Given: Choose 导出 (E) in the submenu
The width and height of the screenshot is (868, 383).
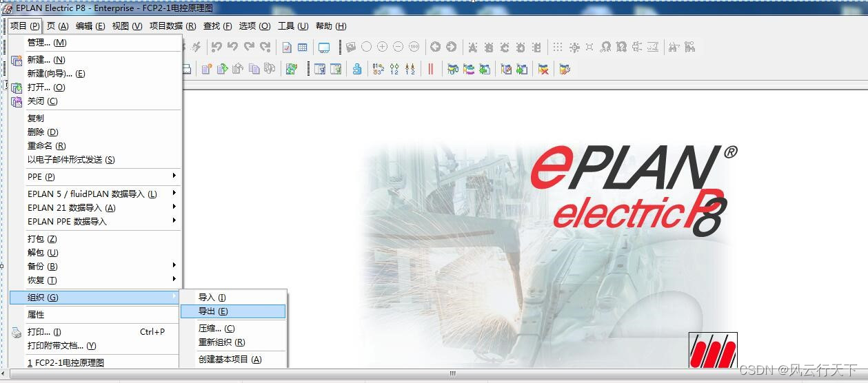Looking at the screenshot, I should point(233,311).
